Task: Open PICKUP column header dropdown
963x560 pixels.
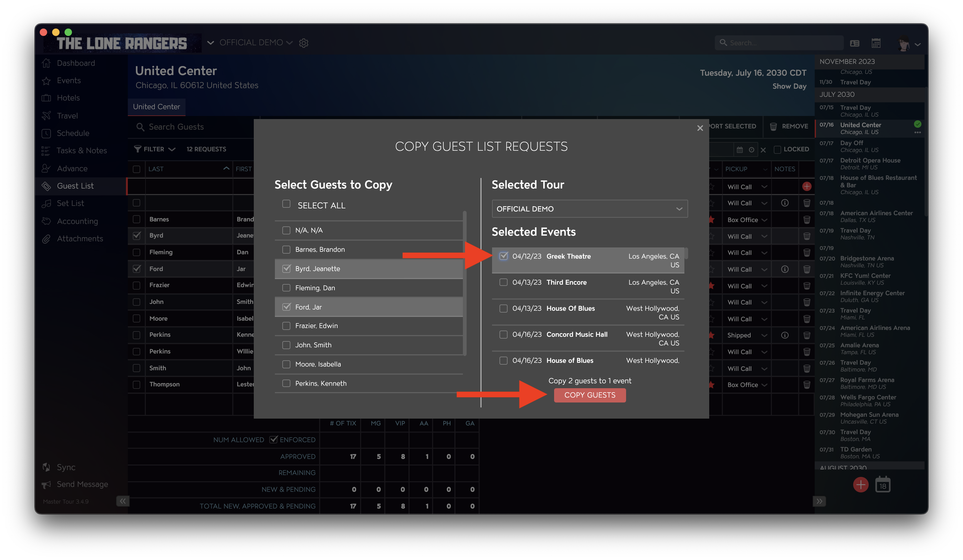Action: tap(765, 169)
